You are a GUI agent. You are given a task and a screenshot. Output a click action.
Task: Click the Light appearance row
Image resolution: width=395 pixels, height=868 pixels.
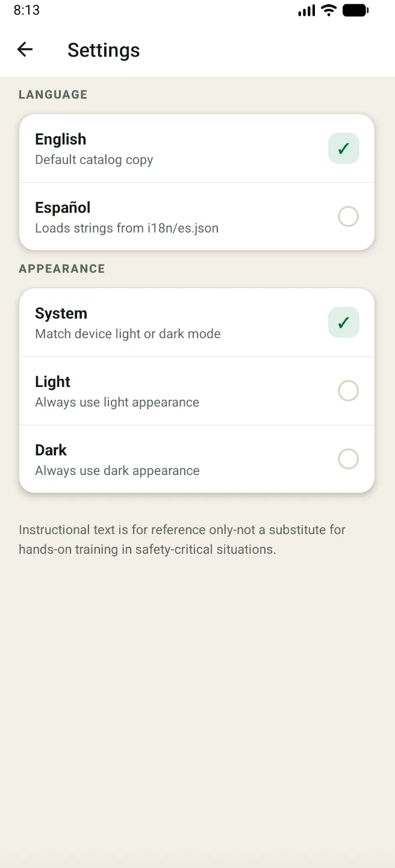point(197,391)
